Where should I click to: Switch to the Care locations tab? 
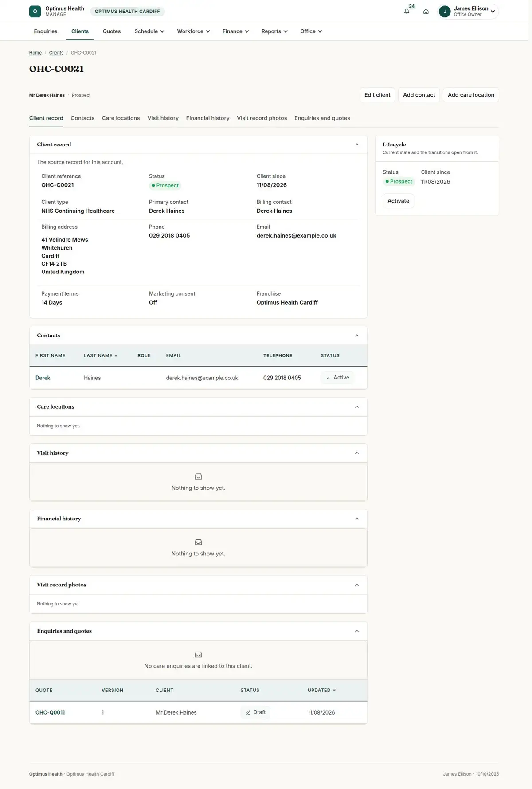click(121, 118)
